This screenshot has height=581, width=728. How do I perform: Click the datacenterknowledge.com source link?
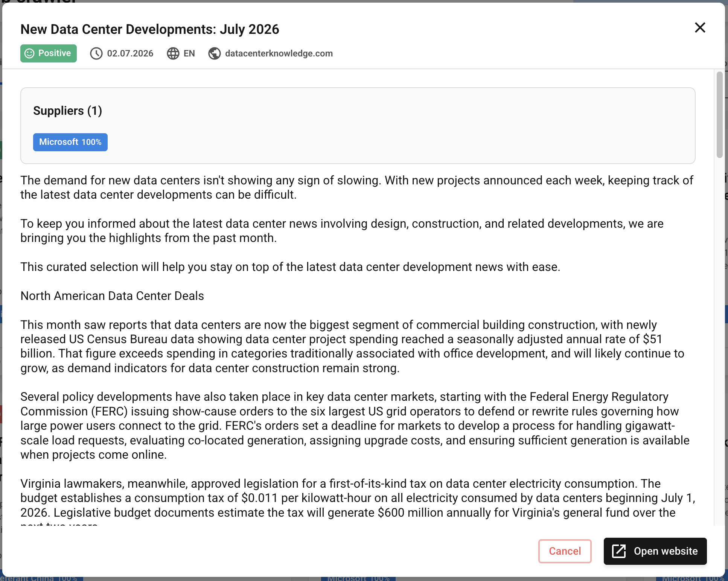click(279, 53)
